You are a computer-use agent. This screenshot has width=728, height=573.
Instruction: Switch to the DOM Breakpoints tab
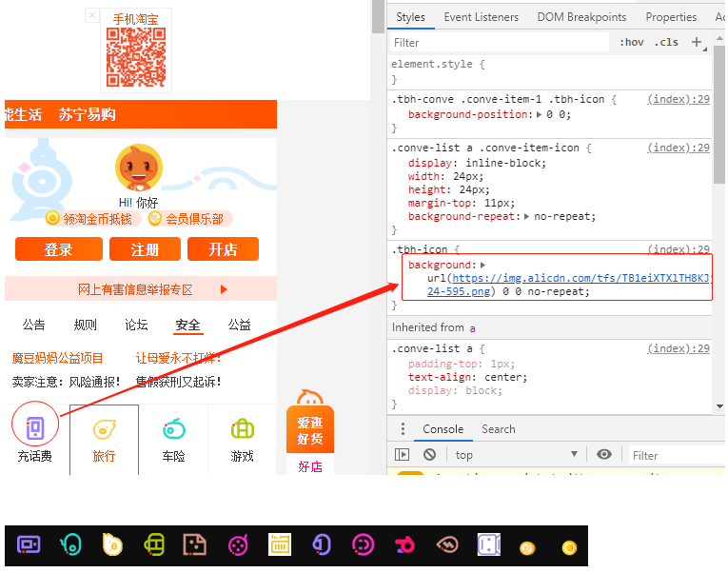[581, 17]
